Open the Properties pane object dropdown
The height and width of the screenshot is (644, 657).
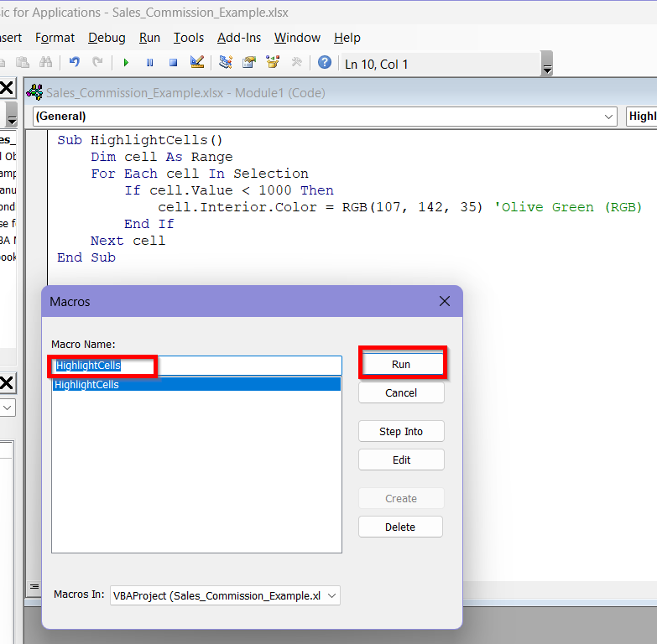point(7,408)
